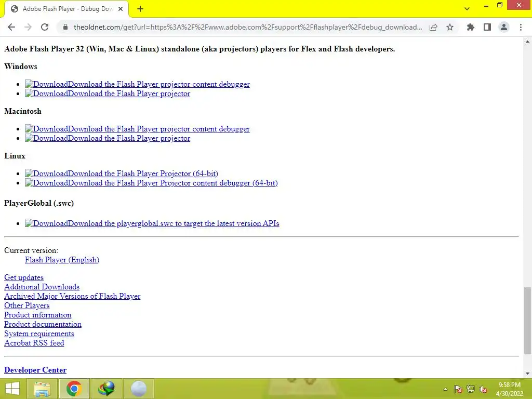The height and width of the screenshot is (399, 532).
Task: Toggle the browser side panel
Action: coord(487,27)
